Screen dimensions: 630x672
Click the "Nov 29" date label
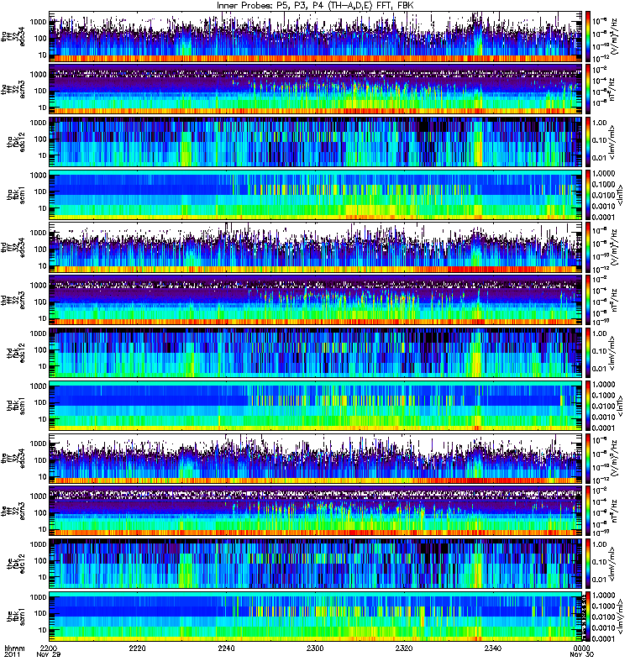pos(49,654)
